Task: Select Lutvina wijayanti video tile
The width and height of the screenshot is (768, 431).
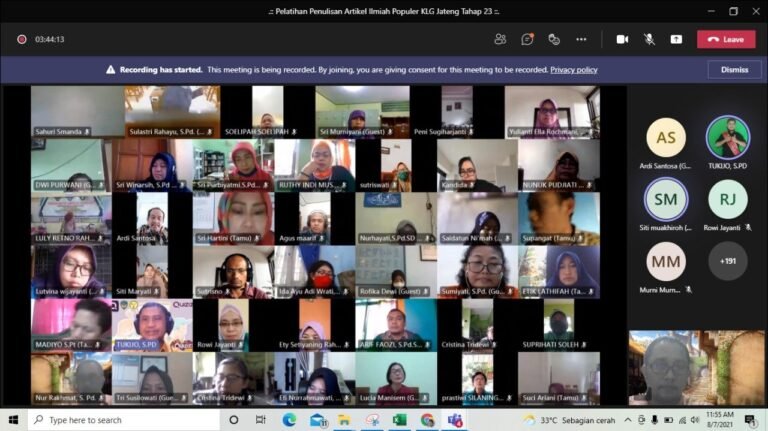Action: (x=71, y=272)
